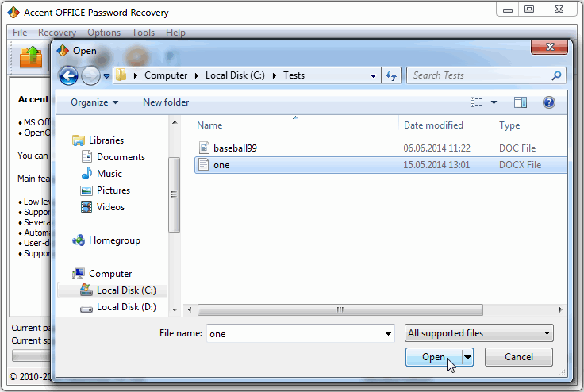
Task: Refresh the Tests folder view
Action: (391, 75)
